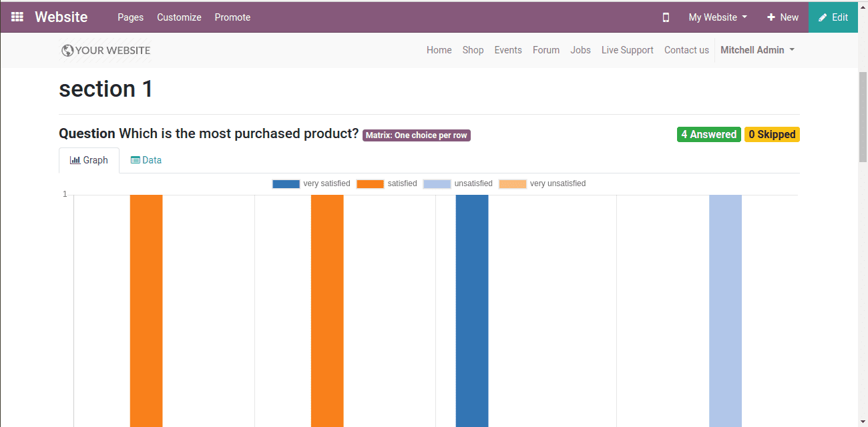
Task: Click the dark blue very satisfied bar
Action: point(472,310)
